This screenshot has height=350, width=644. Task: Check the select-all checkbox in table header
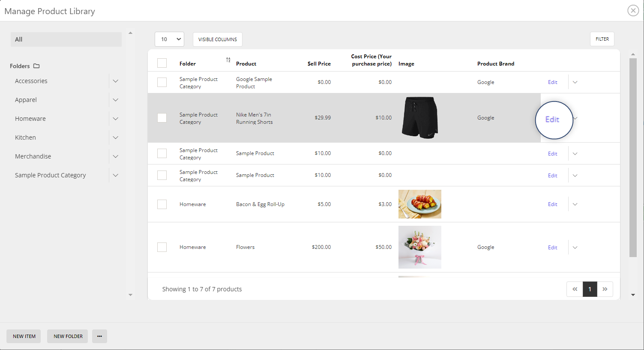coord(162,63)
